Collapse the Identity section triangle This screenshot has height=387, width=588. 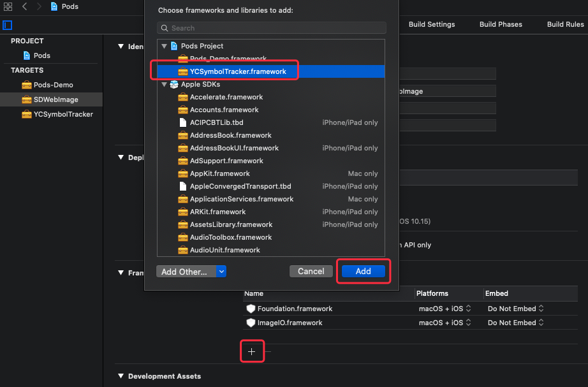coord(121,47)
